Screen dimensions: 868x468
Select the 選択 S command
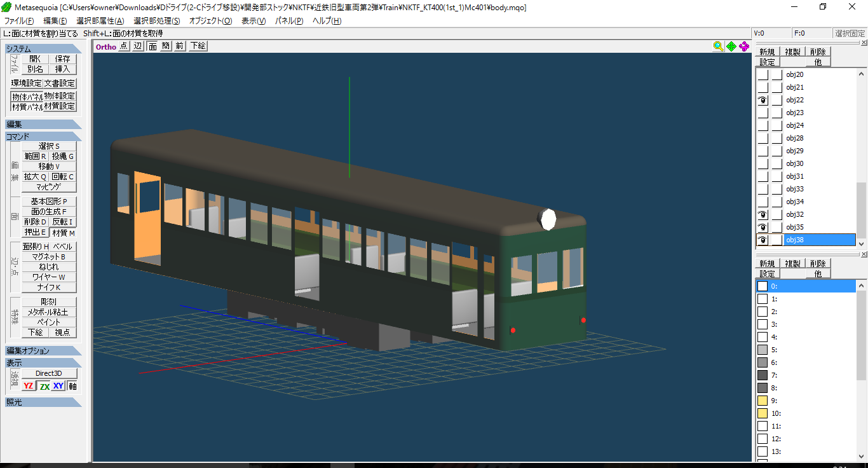(x=49, y=146)
